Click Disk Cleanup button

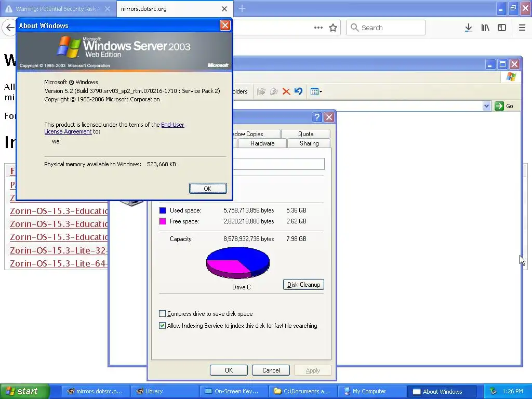pyautogui.click(x=303, y=284)
